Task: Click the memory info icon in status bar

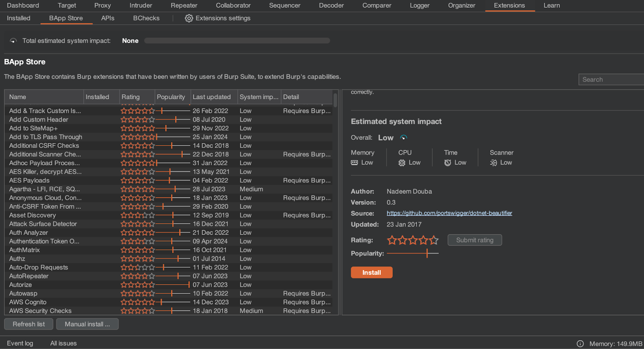Action: click(580, 344)
